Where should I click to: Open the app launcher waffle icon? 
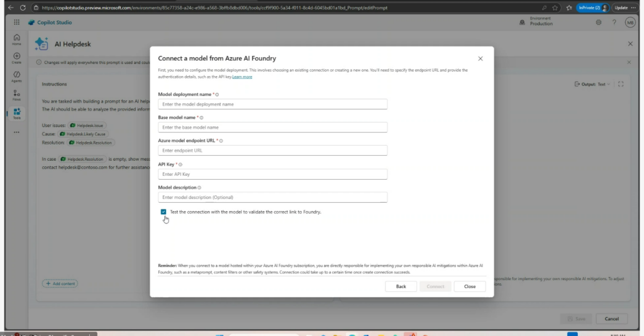(x=16, y=23)
